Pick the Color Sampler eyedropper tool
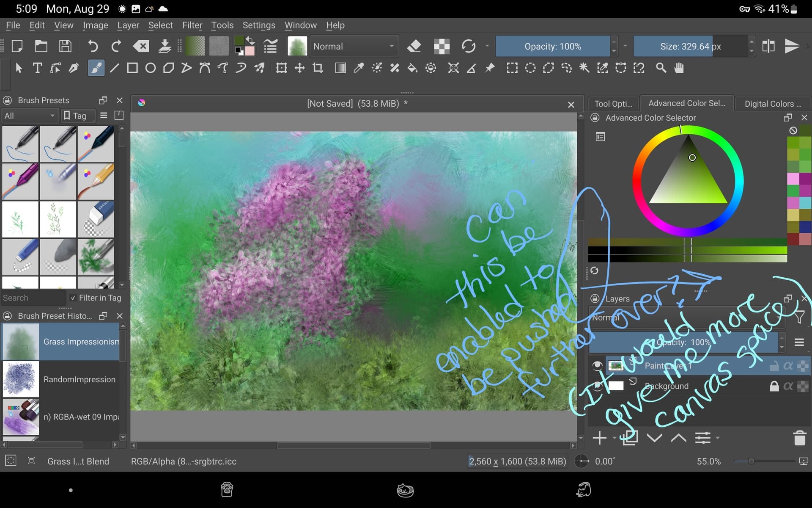812x508 pixels. 359,68
